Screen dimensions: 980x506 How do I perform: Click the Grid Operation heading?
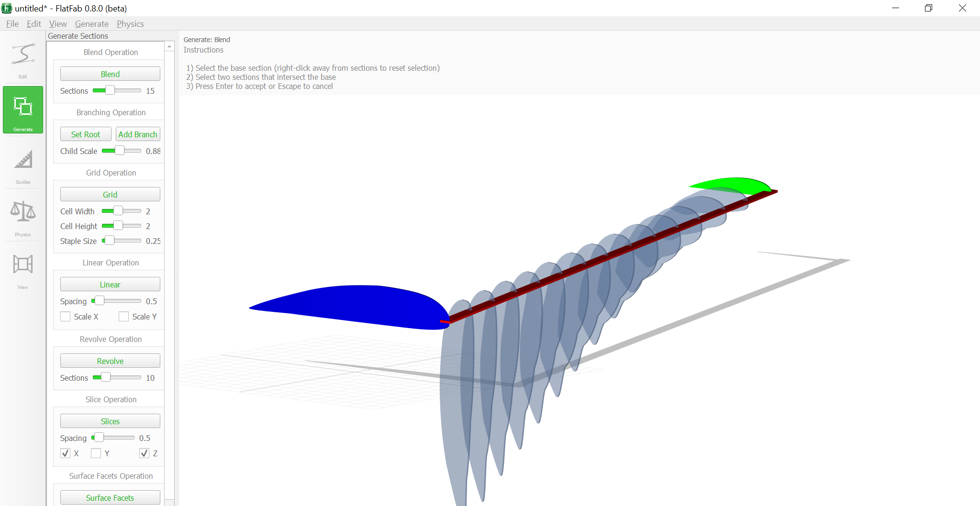pos(111,173)
